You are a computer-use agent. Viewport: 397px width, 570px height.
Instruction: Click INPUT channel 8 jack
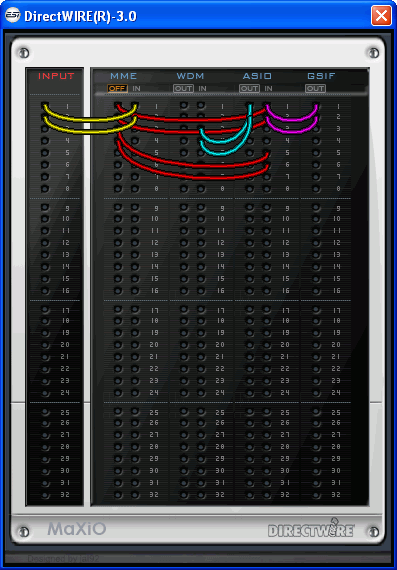pos(45,188)
